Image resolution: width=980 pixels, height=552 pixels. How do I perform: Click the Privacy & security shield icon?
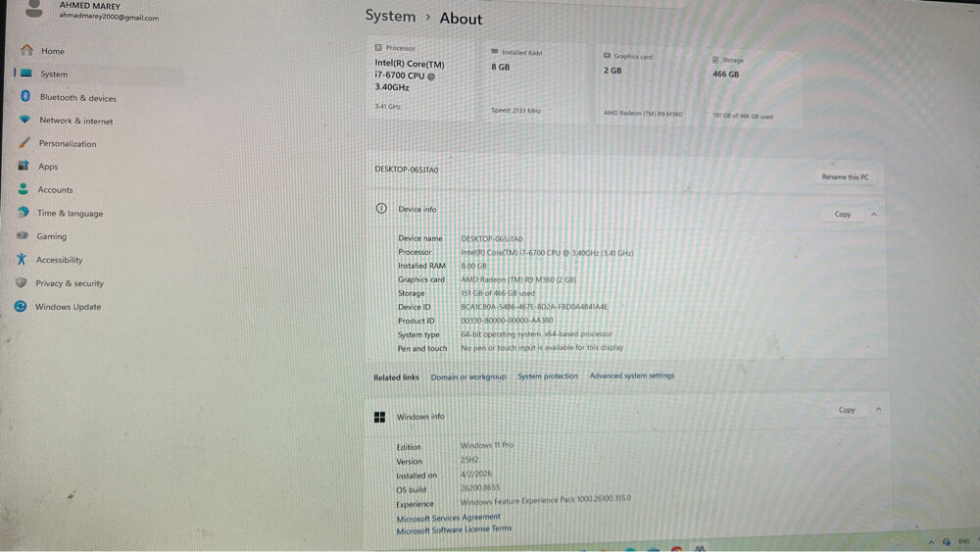point(22,282)
